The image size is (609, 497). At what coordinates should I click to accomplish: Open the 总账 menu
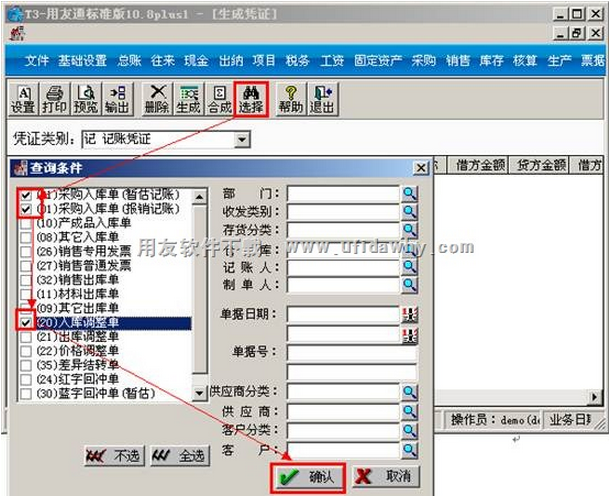click(x=130, y=61)
